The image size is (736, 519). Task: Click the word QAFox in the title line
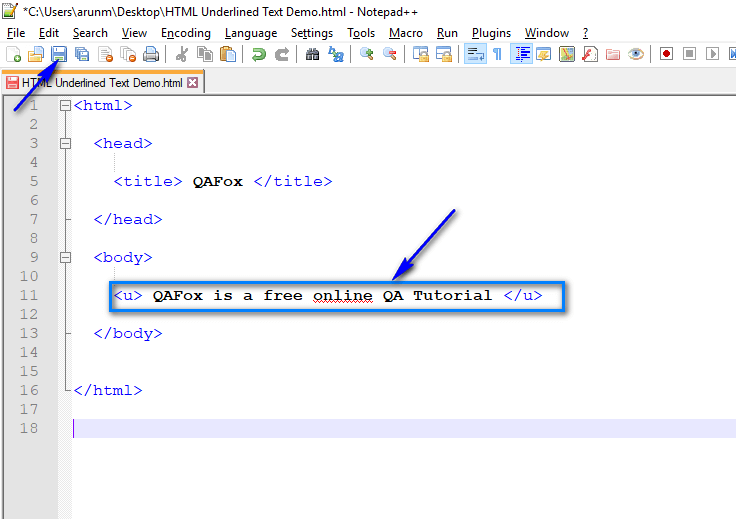(x=218, y=182)
